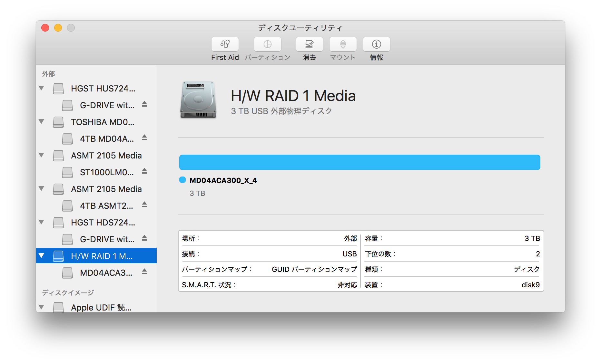Eject the 4TB ASMT2 volume
Viewport: 601px width, 364px height.
pyautogui.click(x=144, y=205)
